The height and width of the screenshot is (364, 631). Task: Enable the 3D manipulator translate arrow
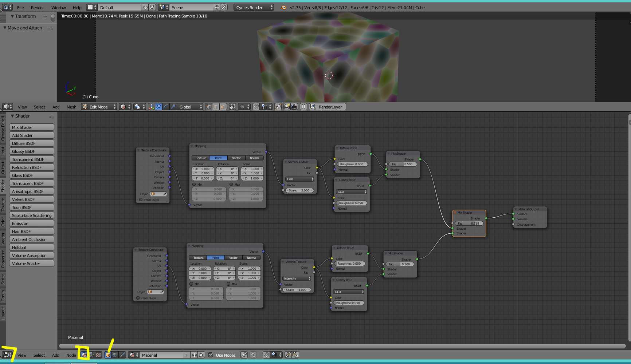pyautogui.click(x=158, y=107)
